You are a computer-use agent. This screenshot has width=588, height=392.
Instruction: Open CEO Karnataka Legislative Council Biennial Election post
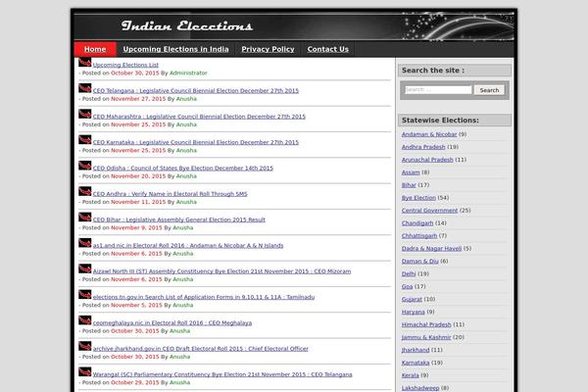click(196, 142)
